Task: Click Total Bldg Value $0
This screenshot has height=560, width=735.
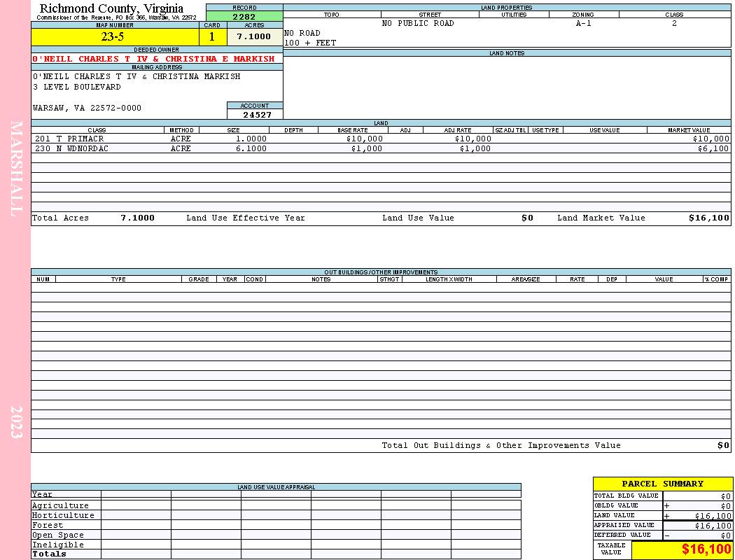Action: 726,496
